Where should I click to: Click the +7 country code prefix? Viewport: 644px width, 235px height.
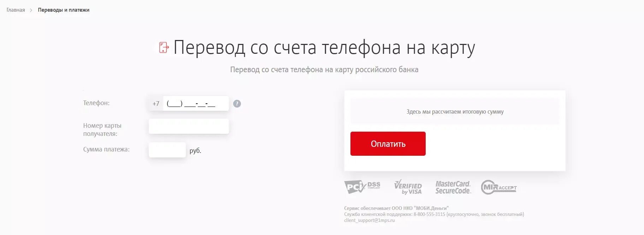click(x=156, y=104)
